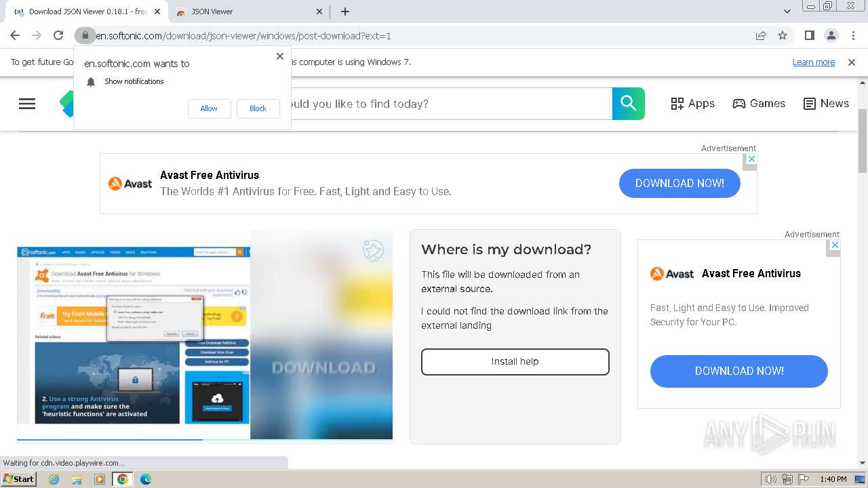The height and width of the screenshot is (488, 868).
Task: Open the media player taskbar icon
Action: (x=100, y=479)
